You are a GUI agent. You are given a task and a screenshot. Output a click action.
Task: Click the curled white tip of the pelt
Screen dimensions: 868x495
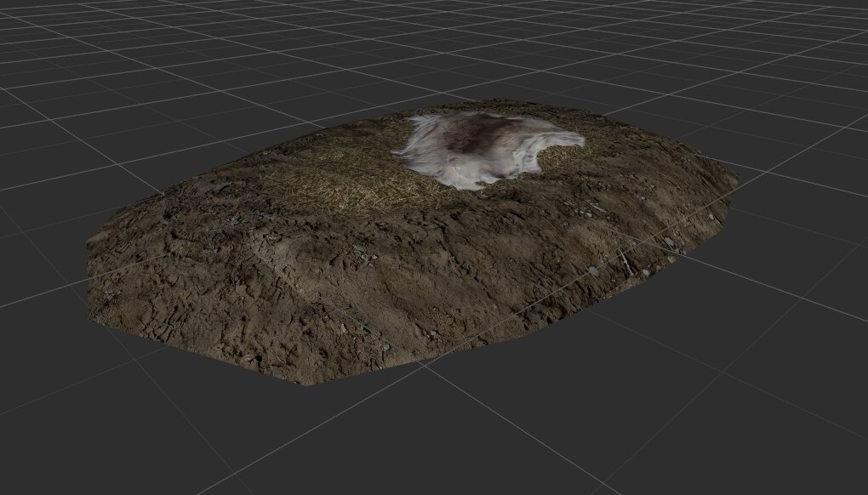(x=570, y=140)
